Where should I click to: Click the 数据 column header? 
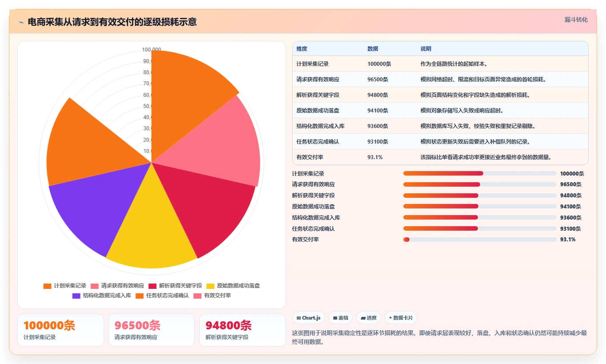pyautogui.click(x=373, y=49)
